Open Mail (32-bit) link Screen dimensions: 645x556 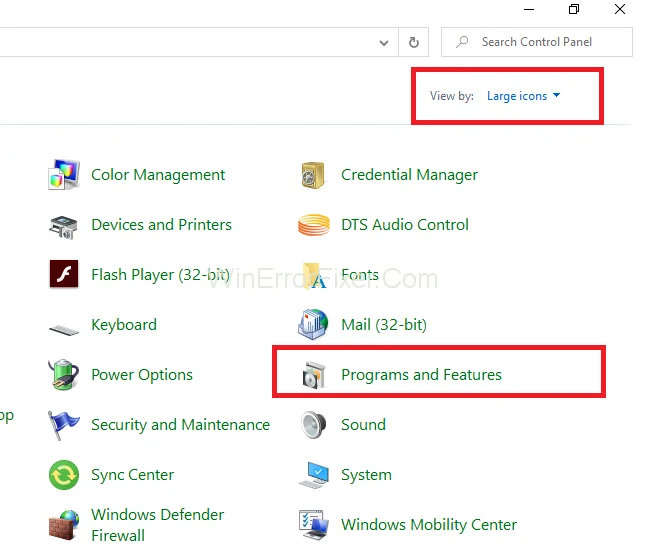tap(384, 325)
